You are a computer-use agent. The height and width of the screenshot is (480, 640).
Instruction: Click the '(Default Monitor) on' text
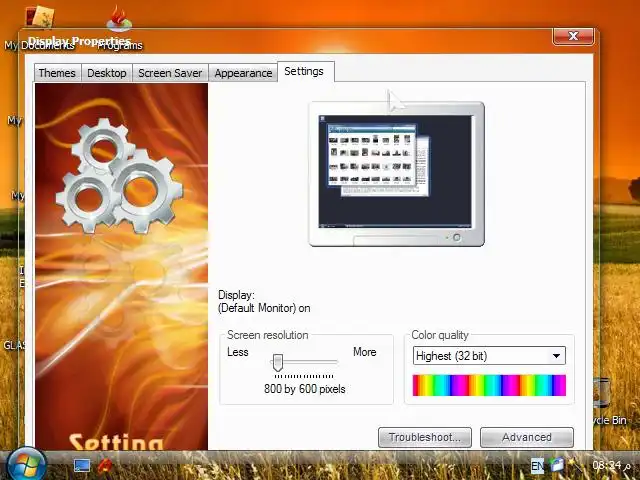264,308
